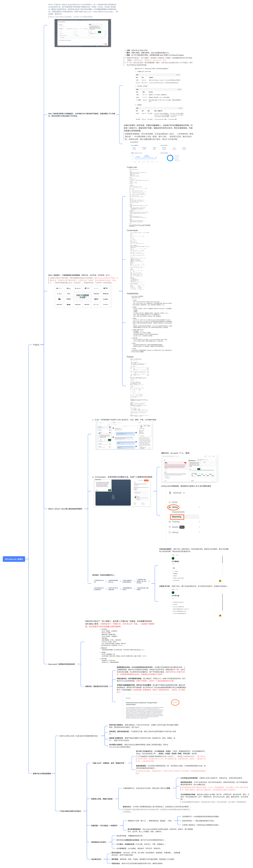Image resolution: width=253 pixels, height=868 pixels.
Task: Click the yellow badge icon in 对于管理员 card
Action: 220,581
